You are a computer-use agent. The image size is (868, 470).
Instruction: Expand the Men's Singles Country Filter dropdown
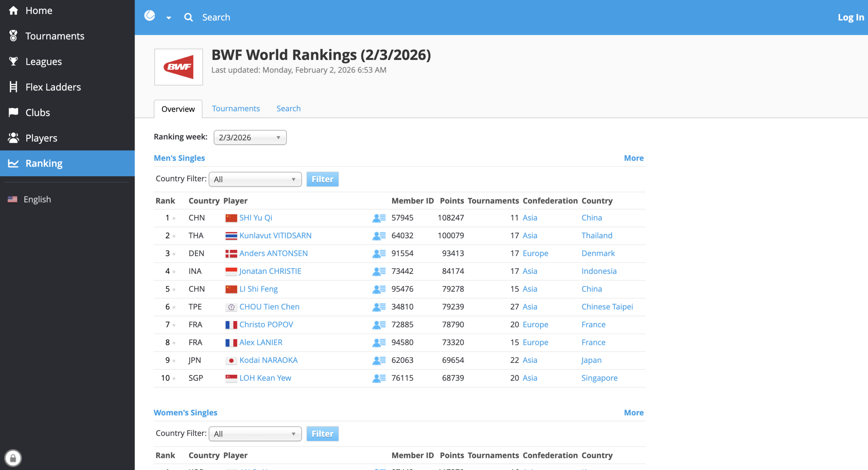255,179
